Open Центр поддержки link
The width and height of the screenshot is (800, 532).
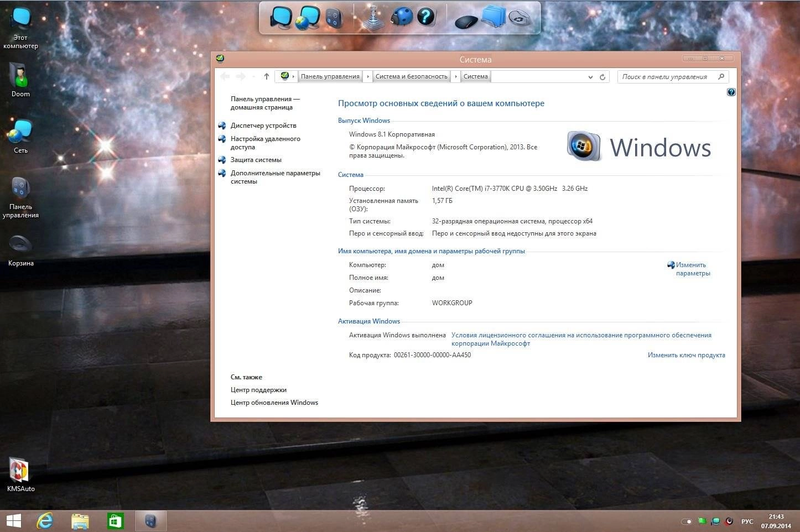click(x=258, y=390)
